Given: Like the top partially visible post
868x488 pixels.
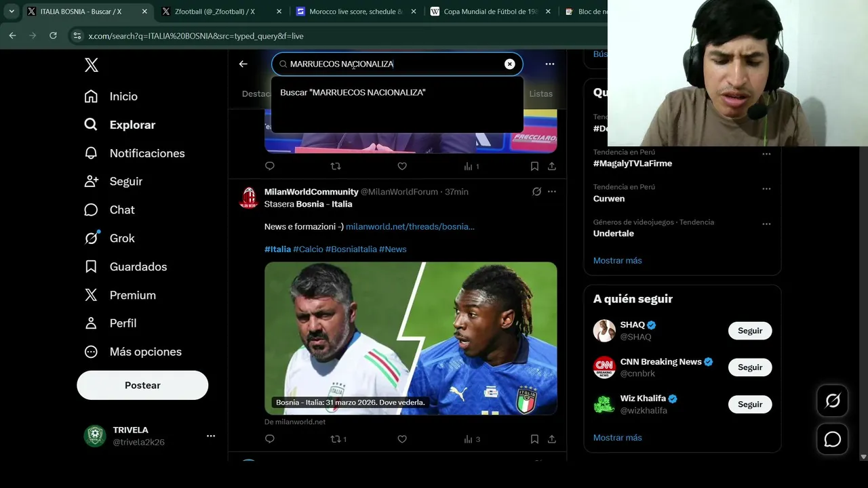Looking at the screenshot, I should coord(402,166).
